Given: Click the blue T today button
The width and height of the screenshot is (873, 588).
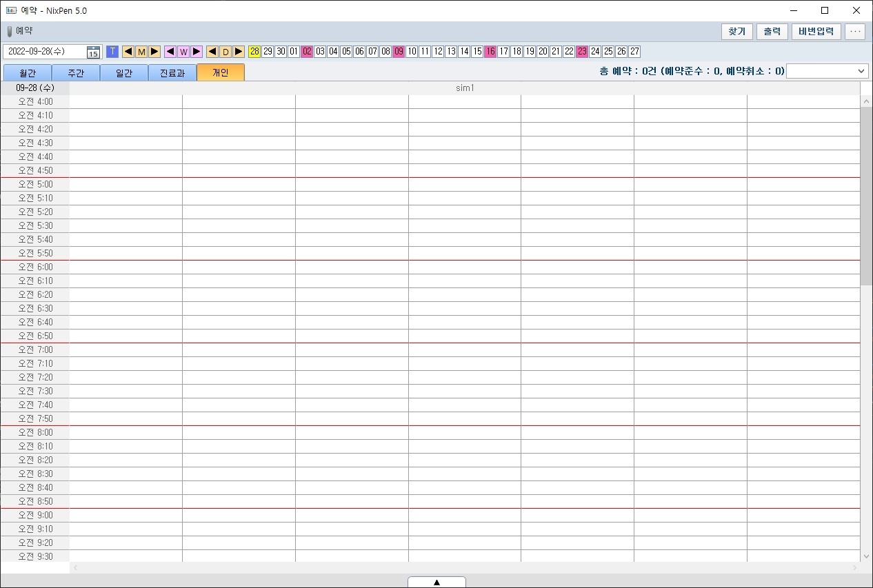Looking at the screenshot, I should tap(112, 52).
